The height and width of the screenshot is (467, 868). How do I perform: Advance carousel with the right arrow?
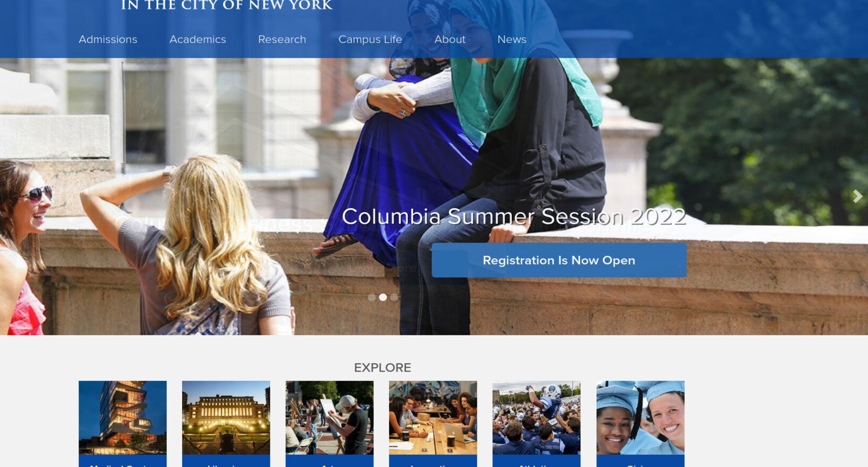tap(857, 196)
